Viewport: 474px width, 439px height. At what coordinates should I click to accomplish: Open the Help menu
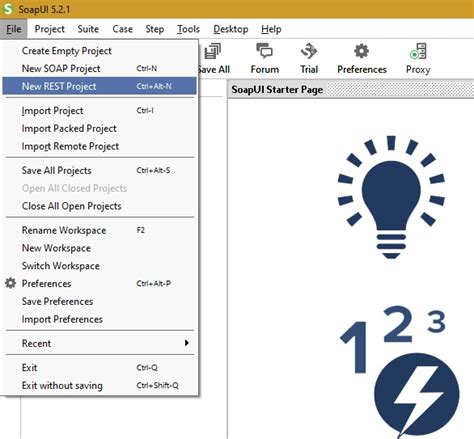click(x=271, y=29)
